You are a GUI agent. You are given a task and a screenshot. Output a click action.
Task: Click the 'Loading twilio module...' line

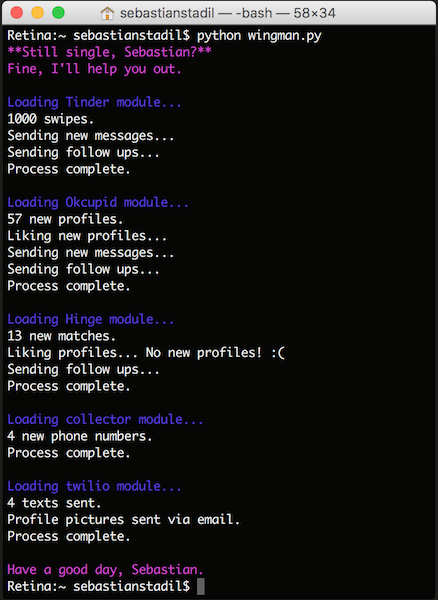[94, 486]
